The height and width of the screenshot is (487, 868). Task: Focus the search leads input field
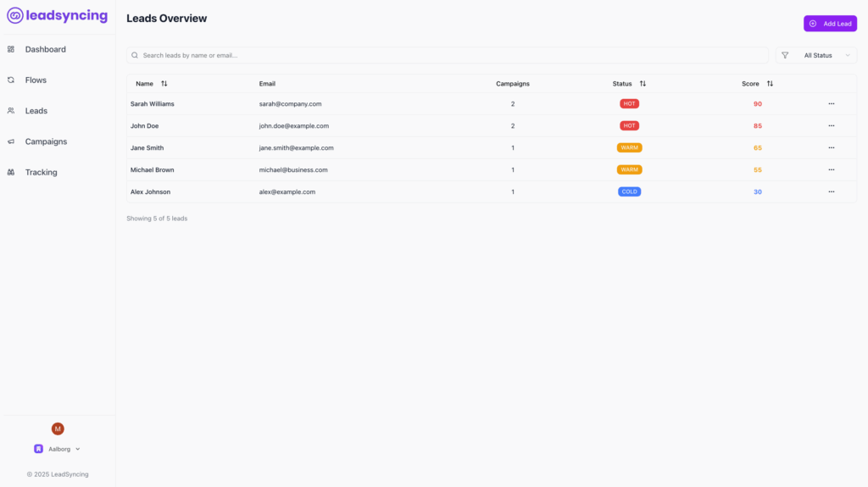(x=448, y=55)
